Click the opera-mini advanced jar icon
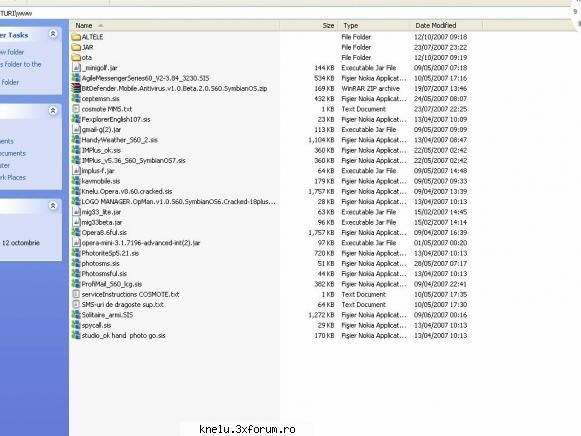The height and width of the screenshot is (436, 581). pos(76,243)
